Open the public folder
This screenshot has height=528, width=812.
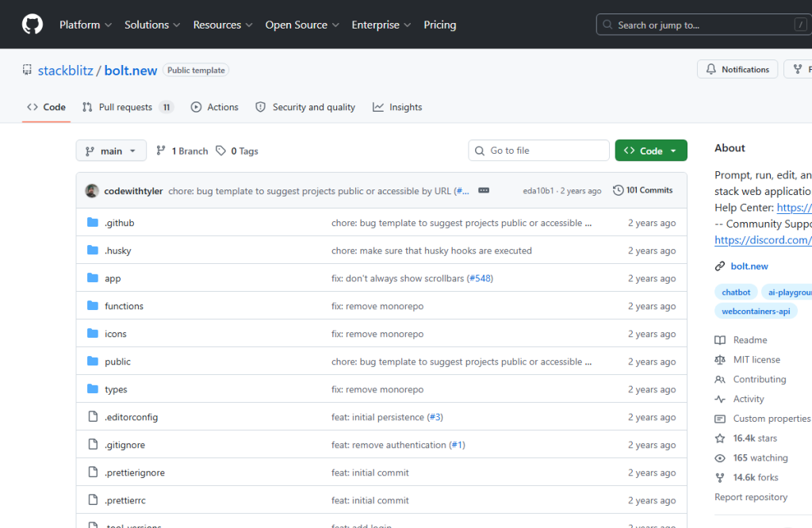[117, 362]
